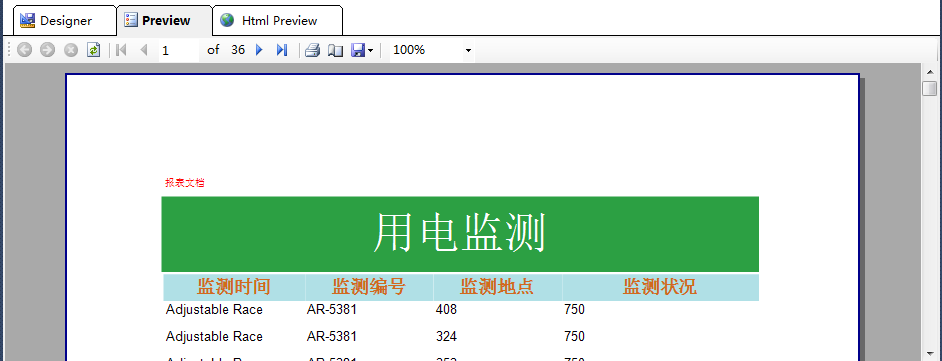942x361 pixels.
Task: Click AR-5381 in the 324 row
Action: [x=332, y=336]
